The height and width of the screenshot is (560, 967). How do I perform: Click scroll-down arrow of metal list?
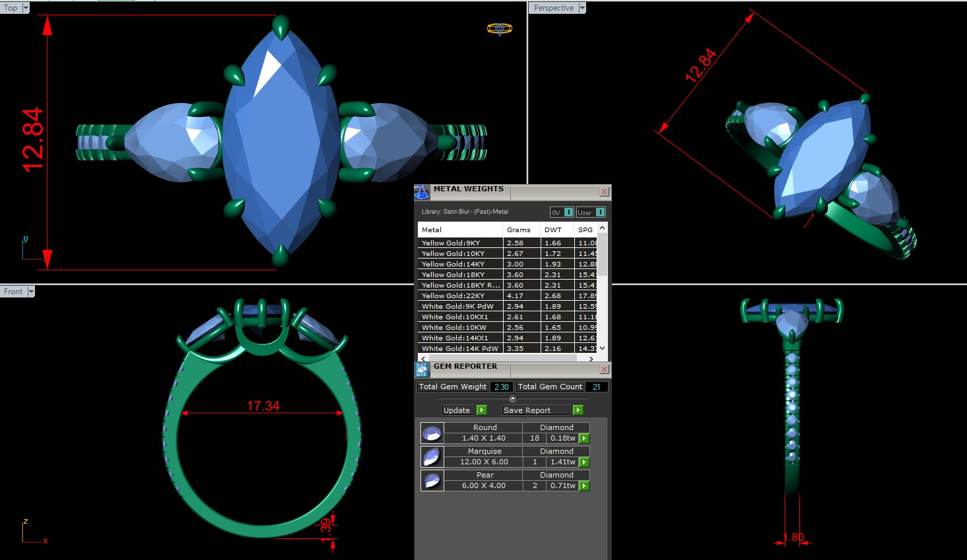(x=602, y=348)
